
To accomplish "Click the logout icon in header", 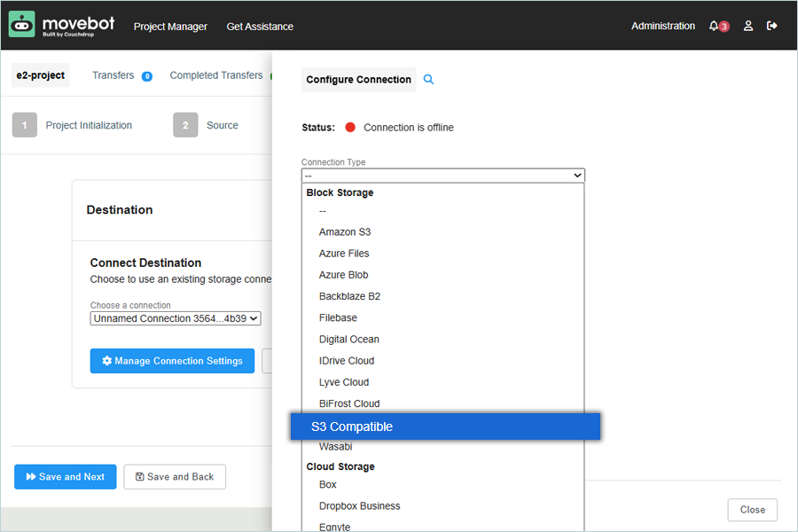I will 772,26.
